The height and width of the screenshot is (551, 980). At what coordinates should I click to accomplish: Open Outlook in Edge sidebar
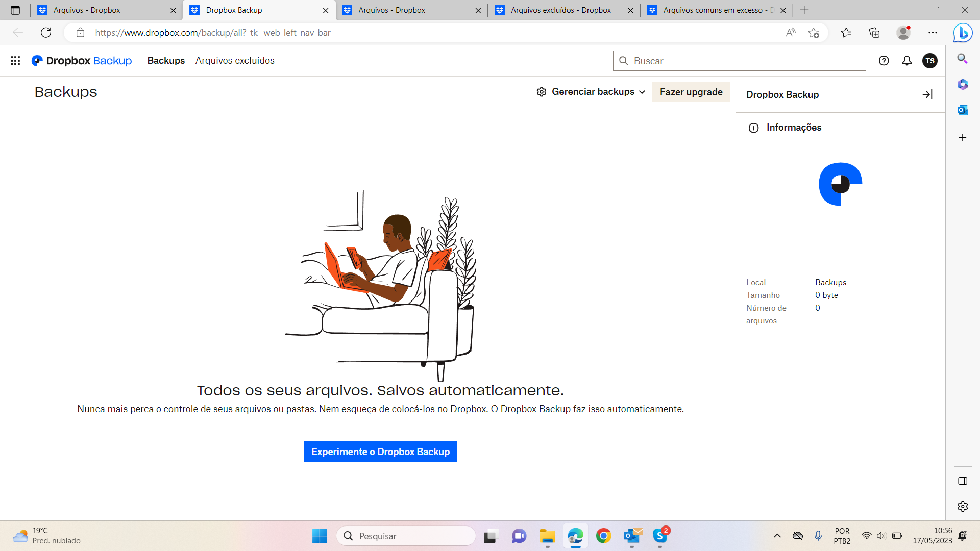(x=962, y=110)
